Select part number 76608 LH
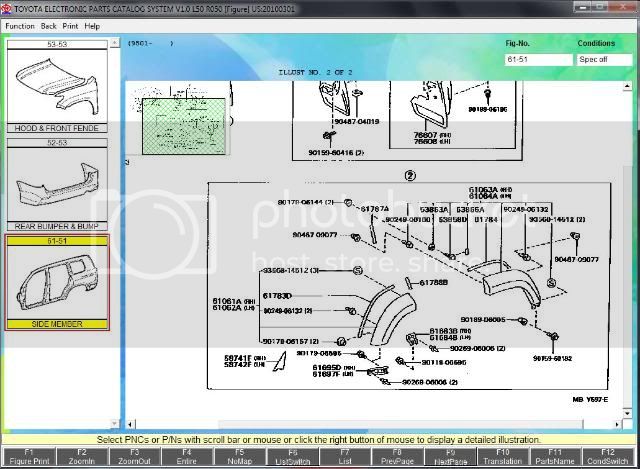 432,141
